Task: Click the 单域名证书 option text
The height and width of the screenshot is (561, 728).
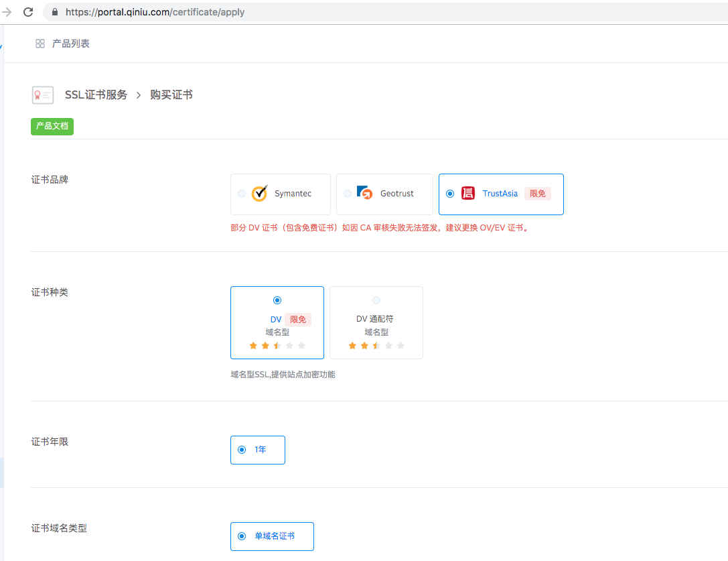Action: (275, 536)
